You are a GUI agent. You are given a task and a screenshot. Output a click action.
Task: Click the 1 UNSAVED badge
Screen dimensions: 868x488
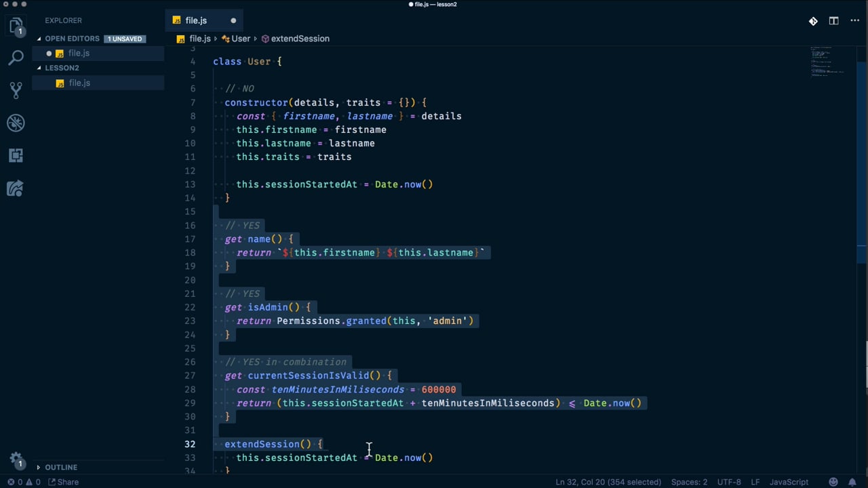(125, 39)
